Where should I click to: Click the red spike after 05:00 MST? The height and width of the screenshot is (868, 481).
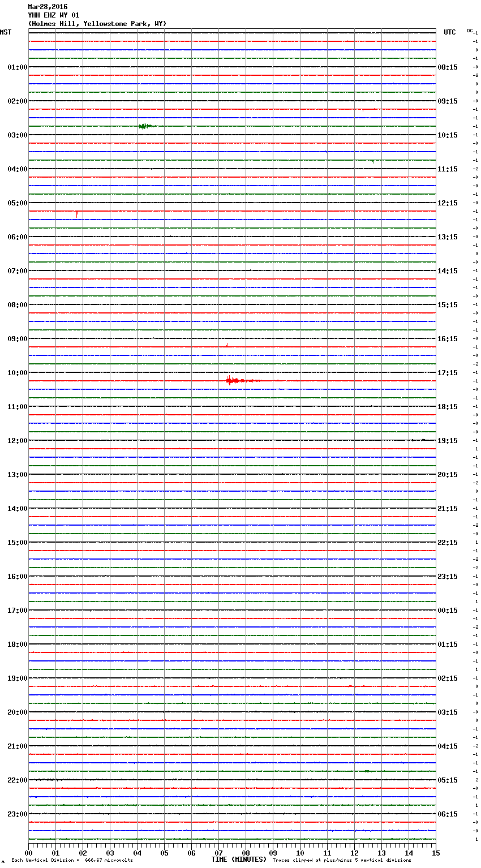(x=77, y=213)
